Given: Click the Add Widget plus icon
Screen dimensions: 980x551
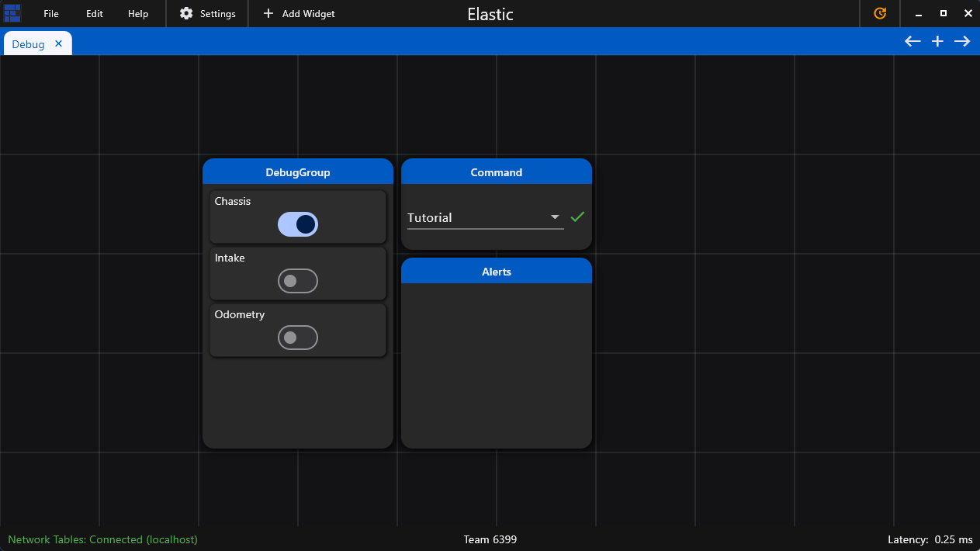Looking at the screenshot, I should [x=268, y=13].
